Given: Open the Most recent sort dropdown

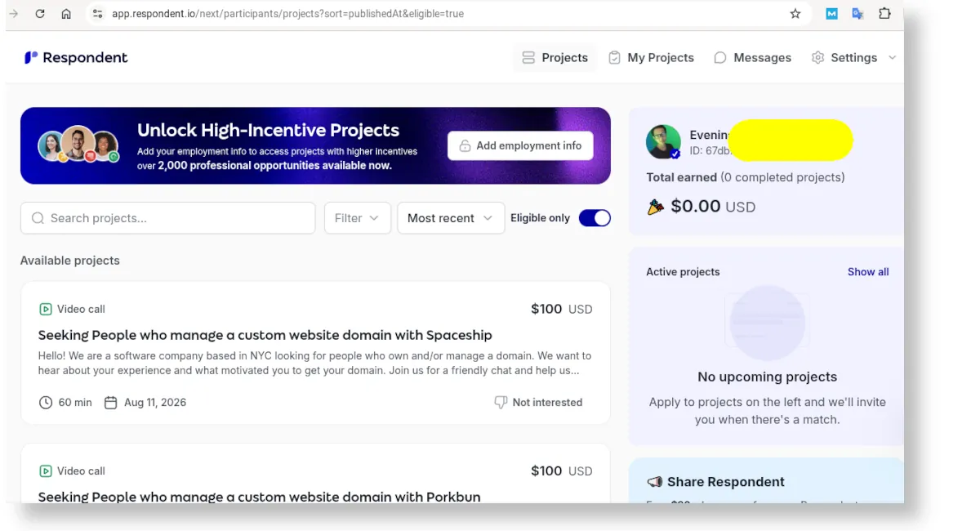Looking at the screenshot, I should 451,218.
